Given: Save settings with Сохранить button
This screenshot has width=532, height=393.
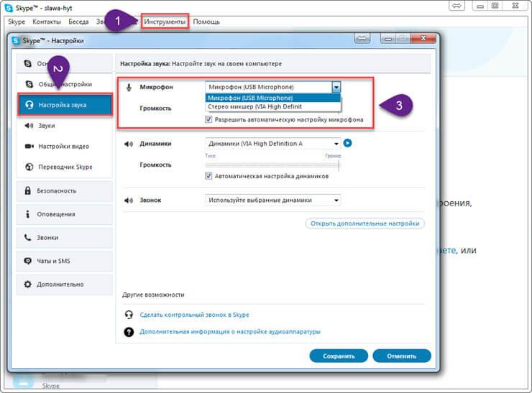Looking at the screenshot, I should coord(339,356).
